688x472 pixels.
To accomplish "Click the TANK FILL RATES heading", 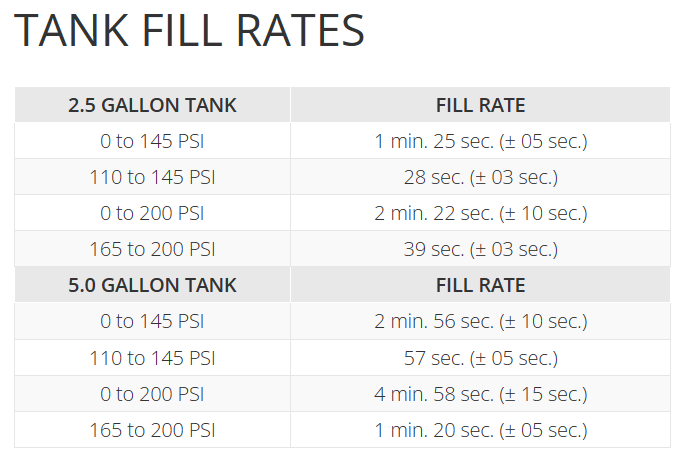I will 190,32.
